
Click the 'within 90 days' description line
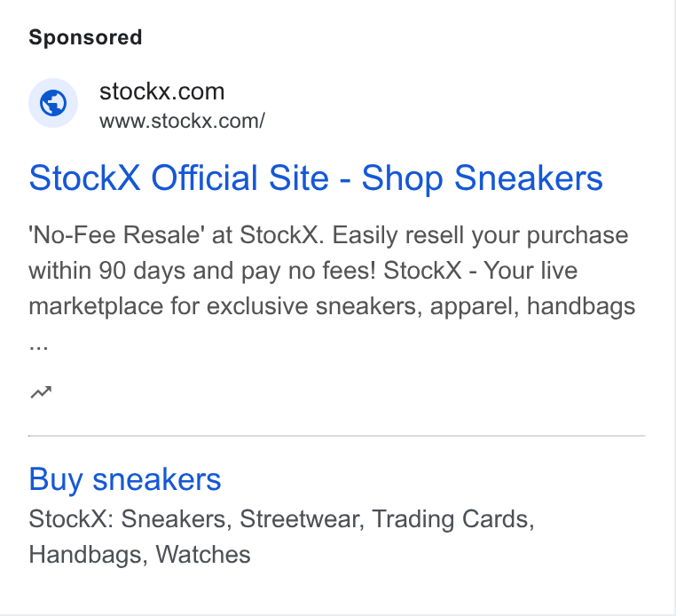303,271
